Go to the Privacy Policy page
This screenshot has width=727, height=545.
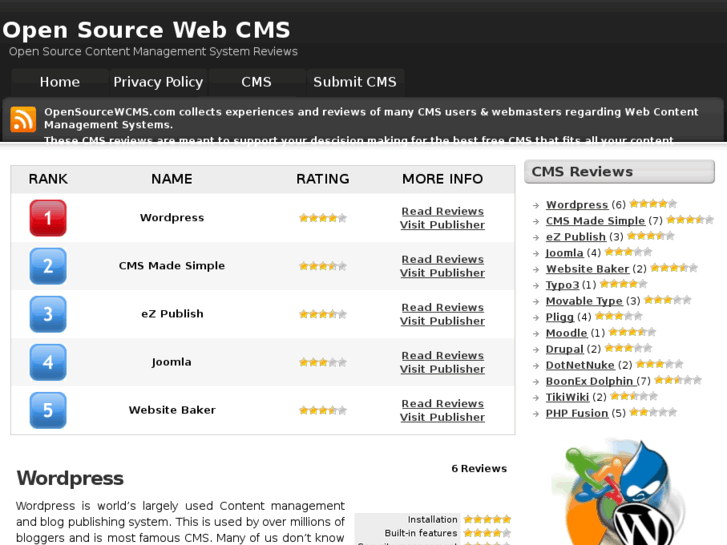[x=158, y=82]
